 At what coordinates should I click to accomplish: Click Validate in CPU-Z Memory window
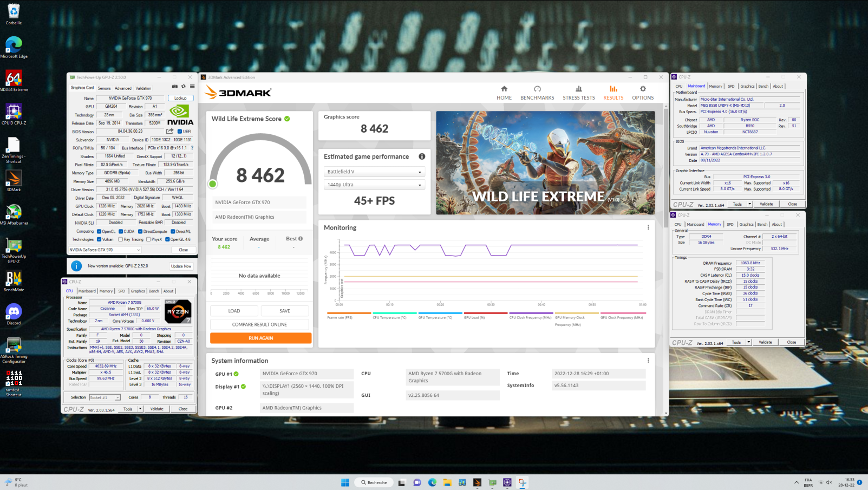click(x=765, y=342)
